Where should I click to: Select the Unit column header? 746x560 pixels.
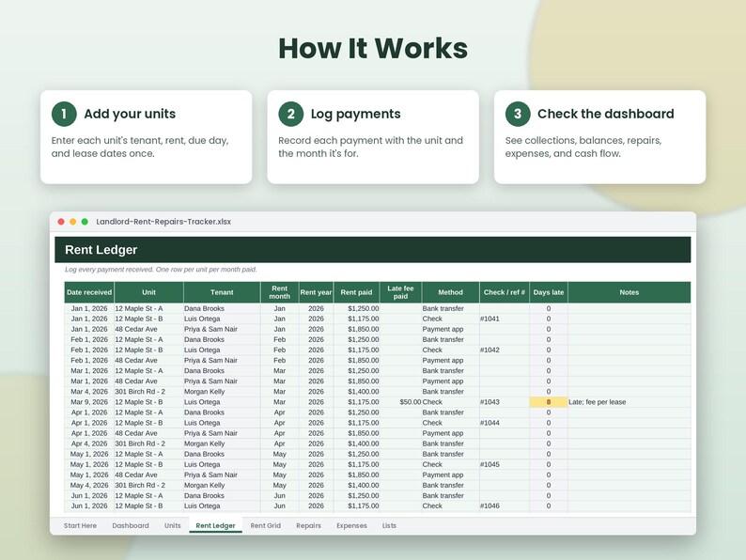148,292
